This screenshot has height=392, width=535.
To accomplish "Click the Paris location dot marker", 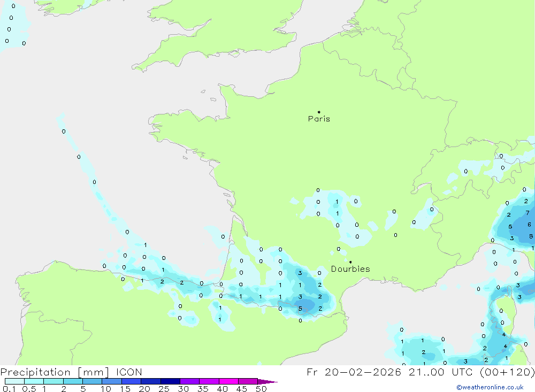I will [x=319, y=112].
